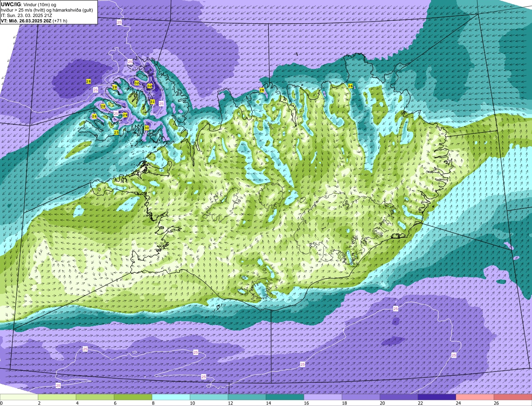Image resolution: width=532 pixels, height=406 pixels.
Task: Click the yellow 31 max gust label
Action: pos(153,102)
